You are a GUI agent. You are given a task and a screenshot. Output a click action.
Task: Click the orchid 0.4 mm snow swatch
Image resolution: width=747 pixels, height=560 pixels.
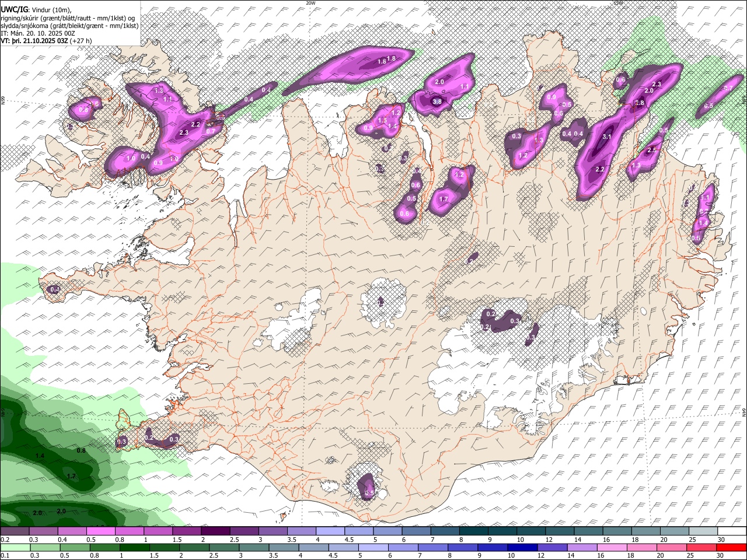[x=72, y=531]
